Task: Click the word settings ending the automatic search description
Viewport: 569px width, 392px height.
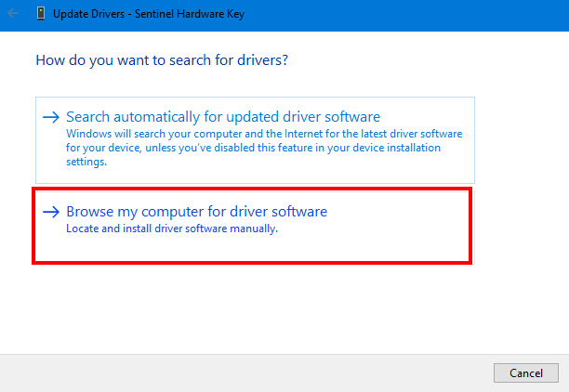Action: [86, 162]
